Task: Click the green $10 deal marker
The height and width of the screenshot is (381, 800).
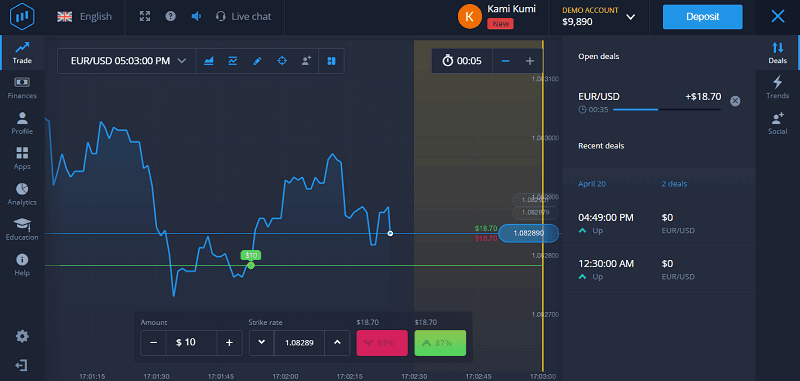Action: click(x=251, y=256)
